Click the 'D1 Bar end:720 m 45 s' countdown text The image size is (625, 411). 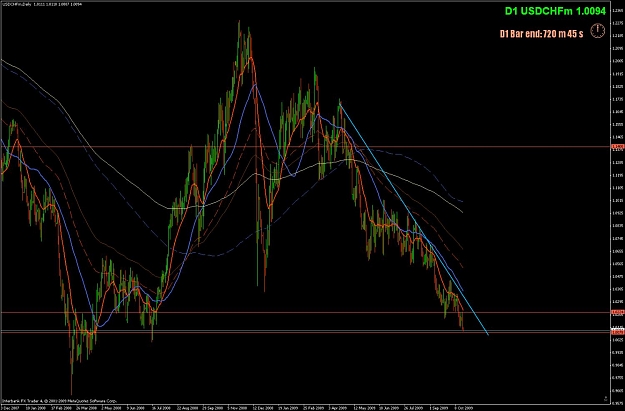541,34
